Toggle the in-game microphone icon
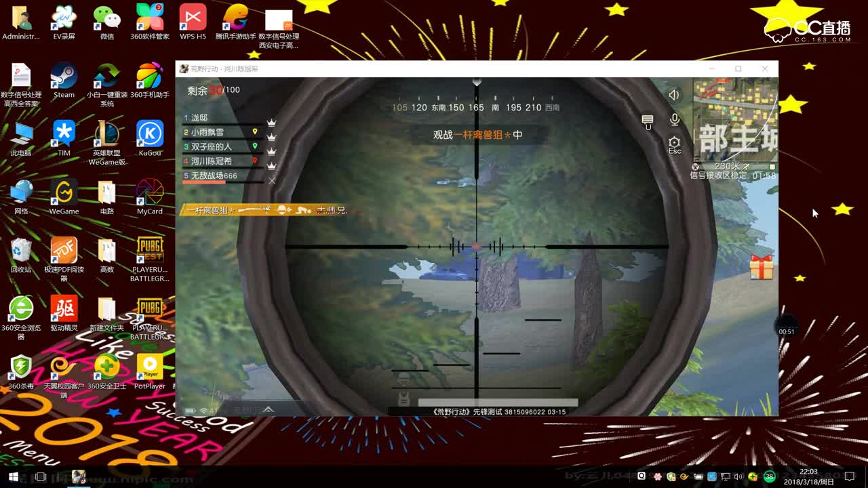The height and width of the screenshot is (488, 868). coord(675,120)
